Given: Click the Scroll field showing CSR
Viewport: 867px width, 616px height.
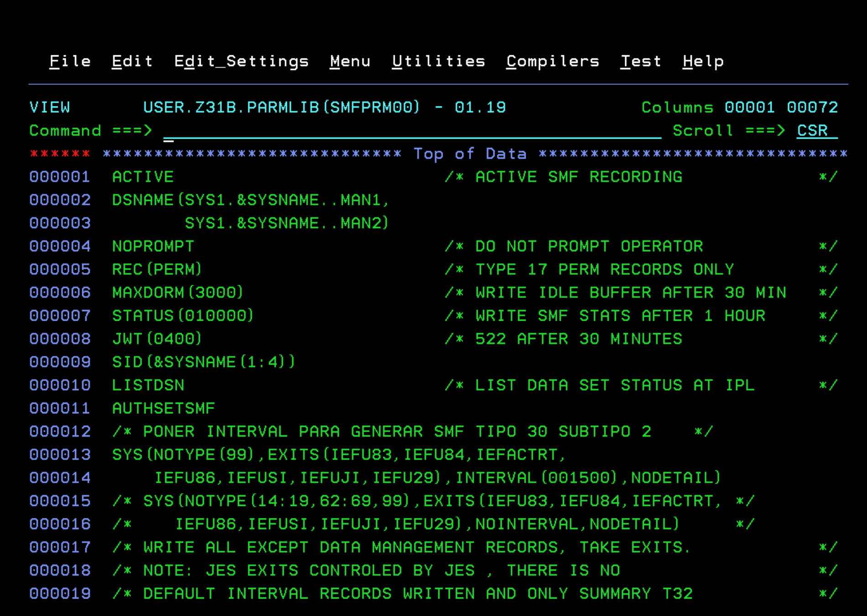Looking at the screenshot, I should (x=816, y=131).
